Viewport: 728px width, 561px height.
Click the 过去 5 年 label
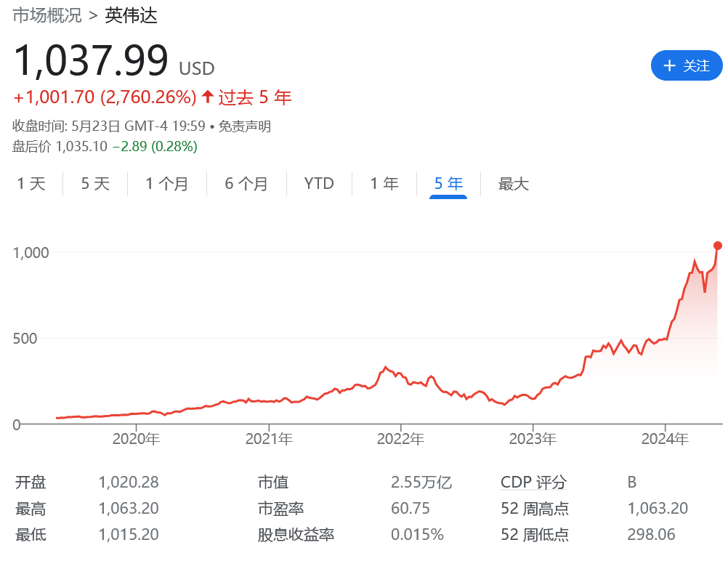[x=255, y=97]
